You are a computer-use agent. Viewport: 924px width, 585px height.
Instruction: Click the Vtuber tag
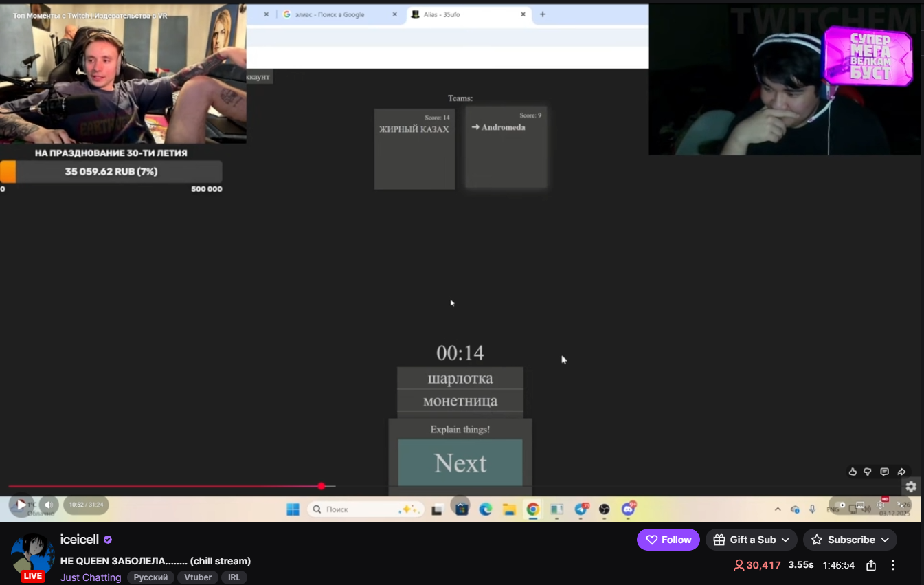coord(198,577)
